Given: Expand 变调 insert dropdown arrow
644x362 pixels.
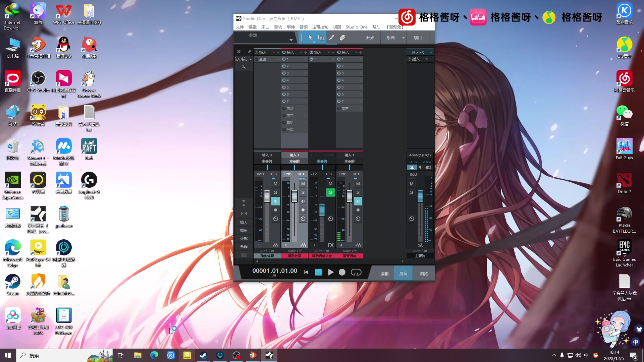Looking at the screenshot, I should click(278, 59).
